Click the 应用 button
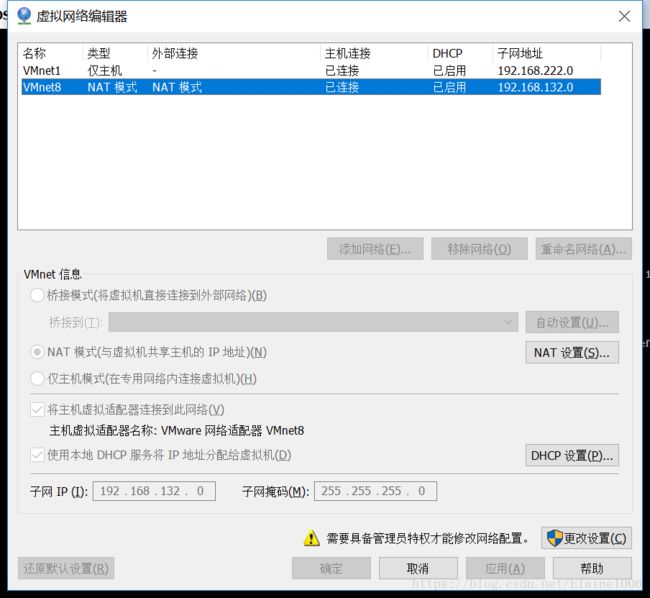The width and height of the screenshot is (650, 598). [505, 568]
